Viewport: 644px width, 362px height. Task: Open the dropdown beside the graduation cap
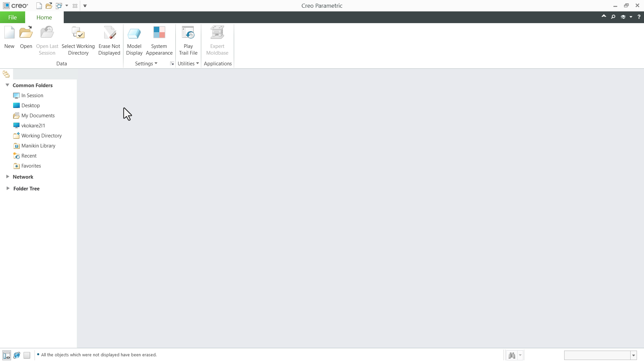click(x=631, y=17)
